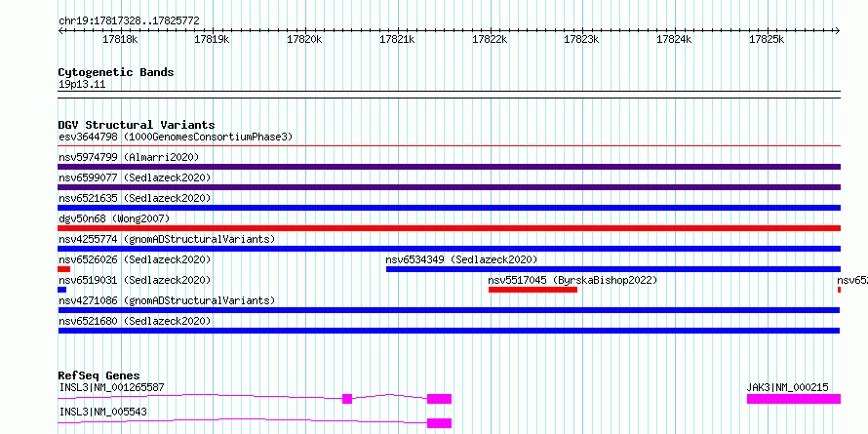This screenshot has width=868, height=434.
Task: Open variant nsv6526026 (Sedlazeck2020) label
Action: click(135, 259)
